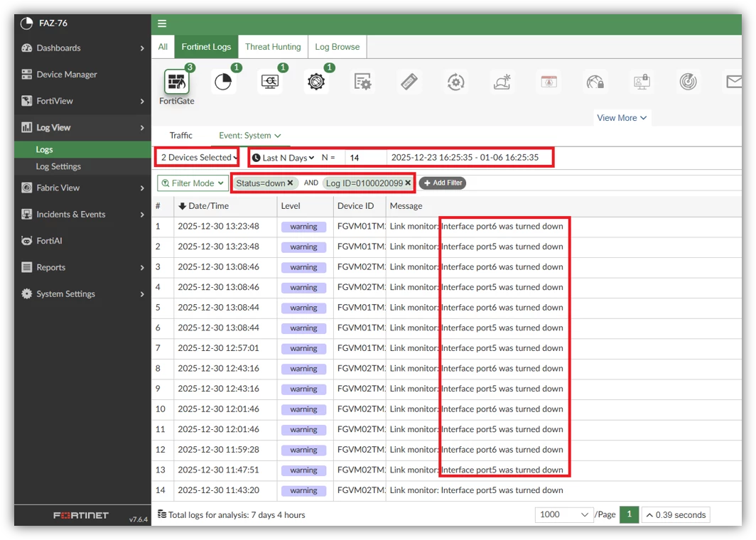Switch to the Traffic log tab
The width and height of the screenshot is (756, 540).
pos(180,136)
